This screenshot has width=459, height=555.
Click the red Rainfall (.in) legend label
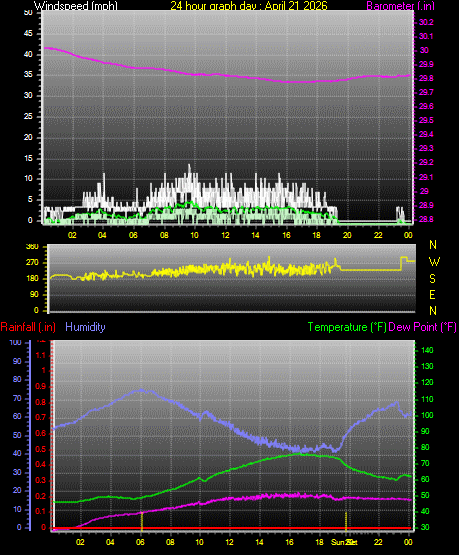pyautogui.click(x=28, y=327)
